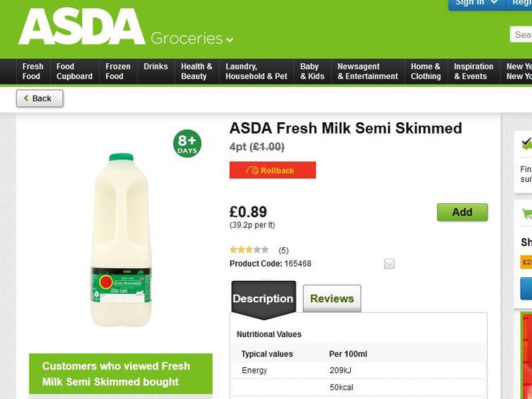
Task: Email this product via the envelope icon
Action: click(x=389, y=263)
